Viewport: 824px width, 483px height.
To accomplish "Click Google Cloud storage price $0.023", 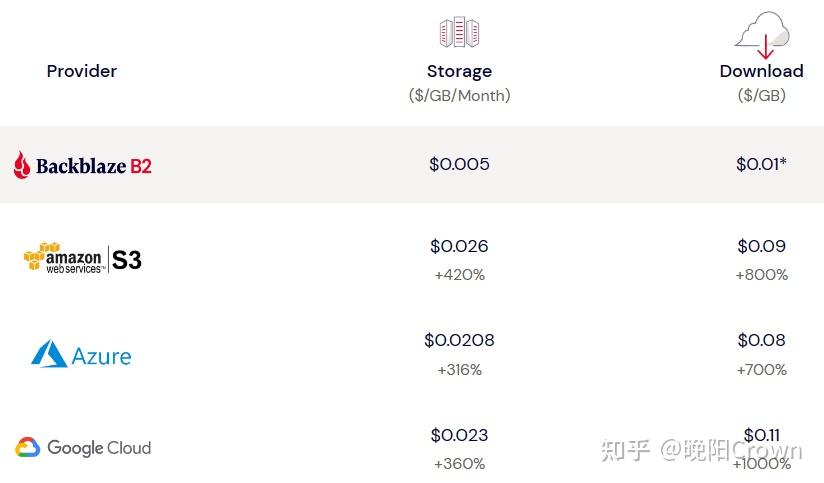I will pos(459,435).
